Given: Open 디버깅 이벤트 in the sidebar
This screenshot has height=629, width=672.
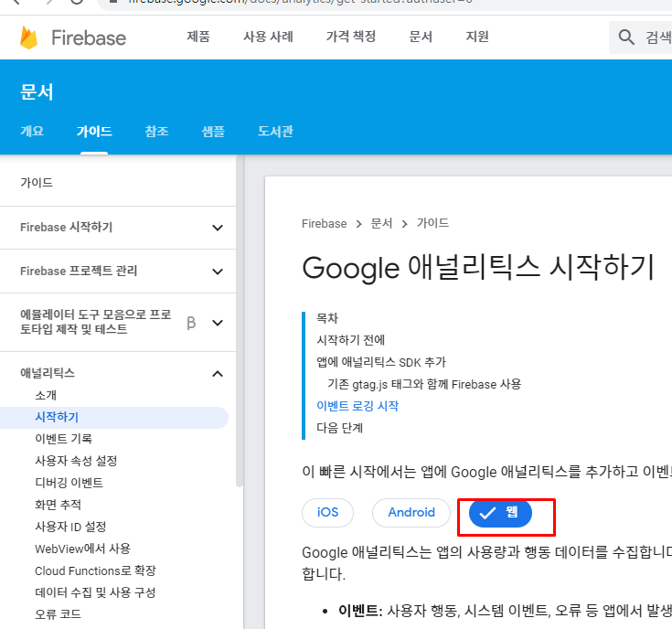Looking at the screenshot, I should pyautogui.click(x=69, y=483).
